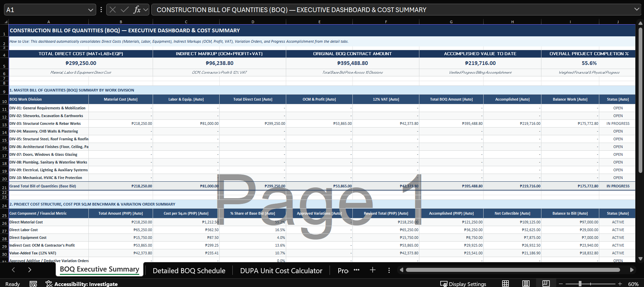Image resolution: width=644 pixels, height=287 pixels.
Task: Zoom in with plus button
Action: (x=620, y=284)
